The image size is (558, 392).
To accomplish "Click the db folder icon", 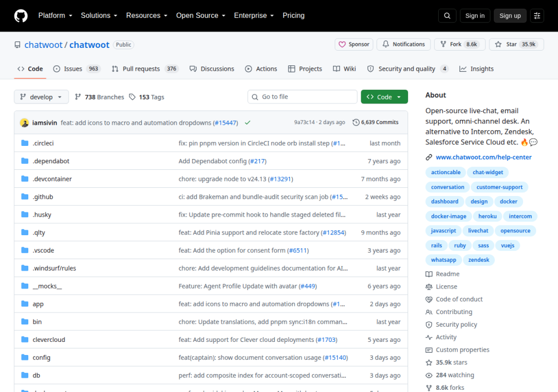I will pyautogui.click(x=25, y=375).
